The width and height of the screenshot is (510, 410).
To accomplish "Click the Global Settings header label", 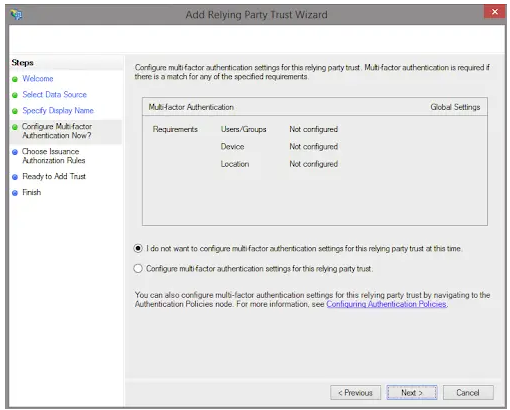I will [x=455, y=107].
